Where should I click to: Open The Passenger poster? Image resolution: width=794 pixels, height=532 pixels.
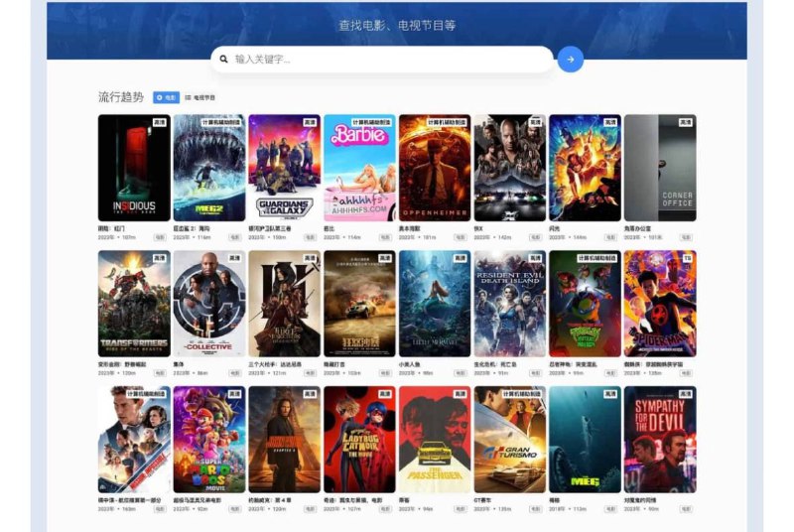pyautogui.click(x=435, y=440)
